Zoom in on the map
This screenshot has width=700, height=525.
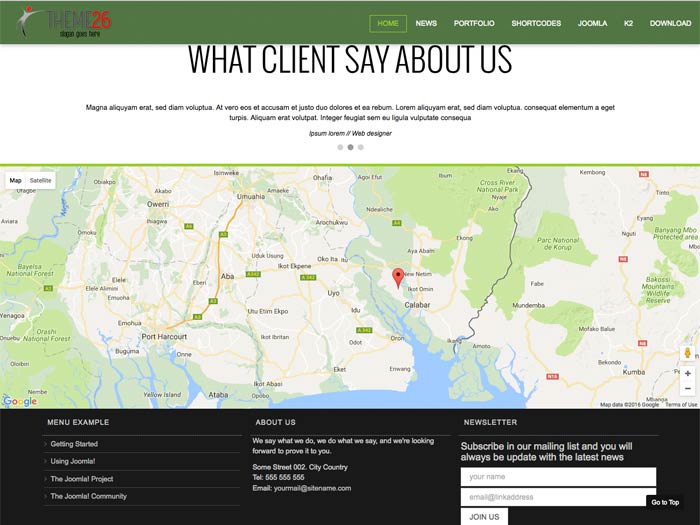click(687, 373)
